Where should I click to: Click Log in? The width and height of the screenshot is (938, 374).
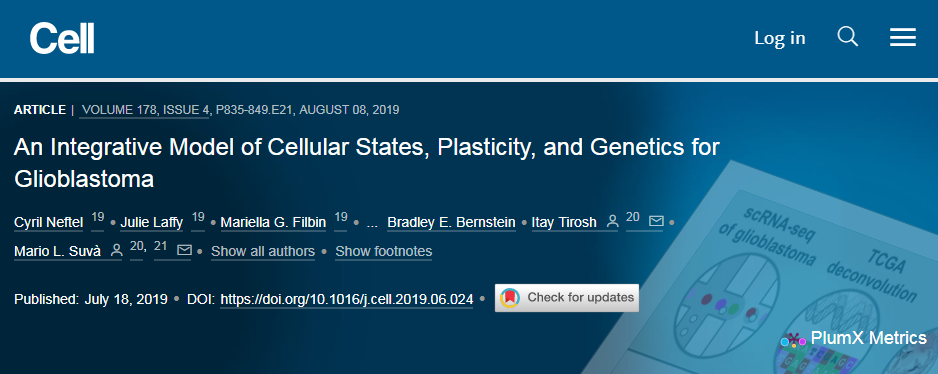tap(779, 38)
